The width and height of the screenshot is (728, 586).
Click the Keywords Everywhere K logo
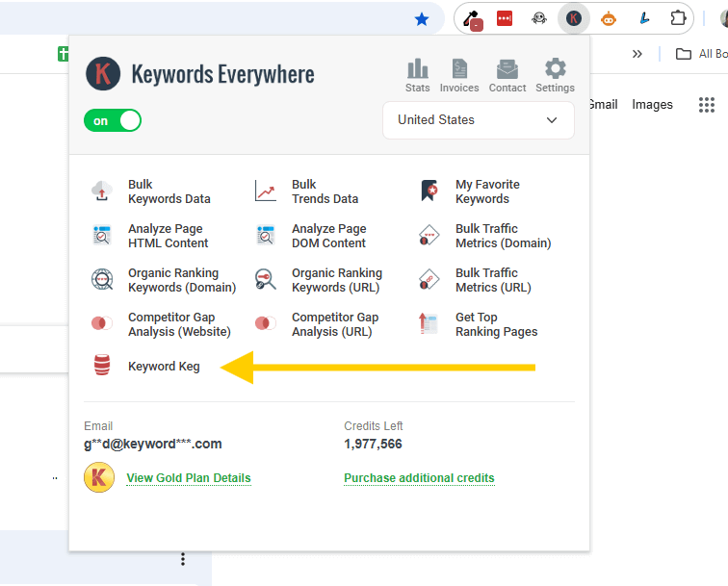(103, 74)
